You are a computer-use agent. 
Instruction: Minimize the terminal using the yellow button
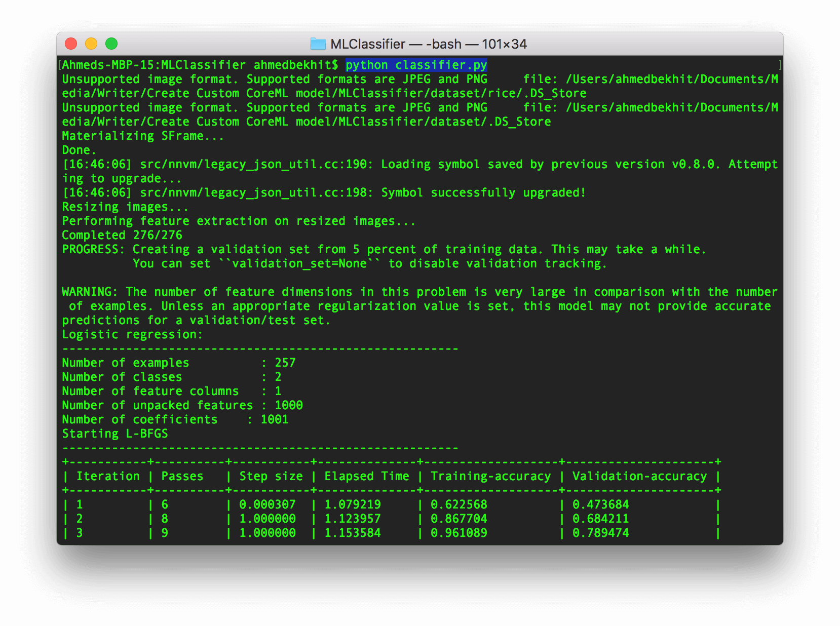pyautogui.click(x=91, y=44)
